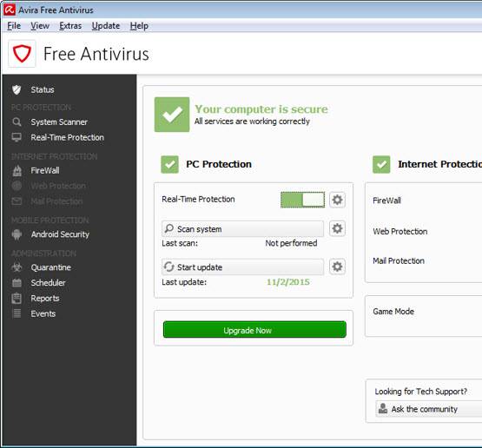Click the PC Protection heading
Screen dimensions: 482x448
[x=219, y=164]
